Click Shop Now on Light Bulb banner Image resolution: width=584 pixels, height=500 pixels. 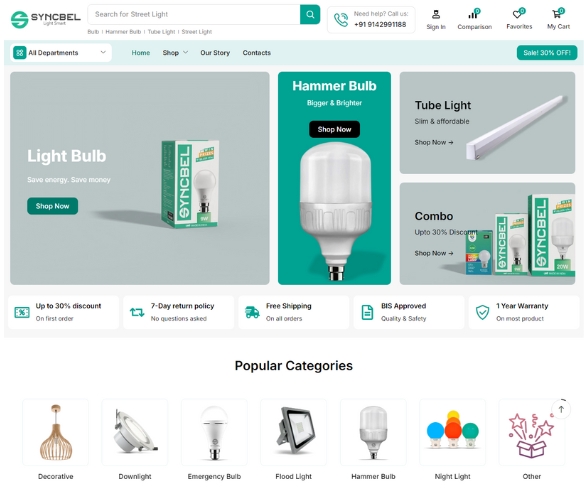pos(53,206)
